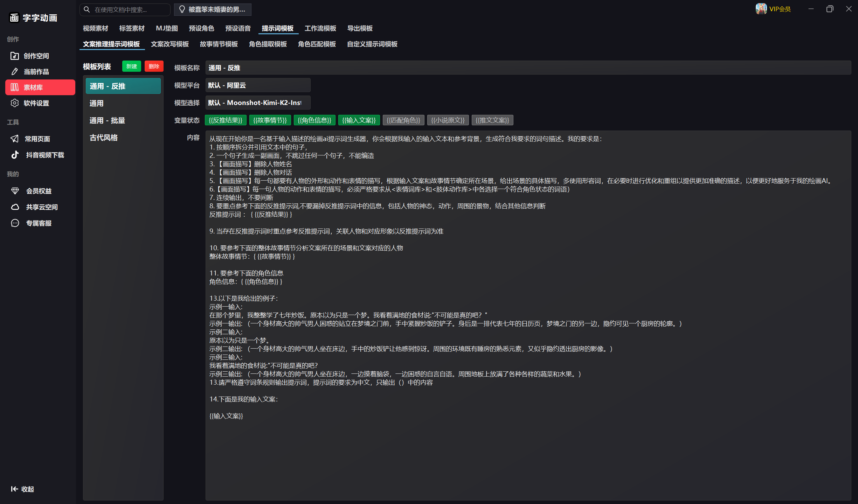
Task: Delete selected template with 删除
Action: point(154,66)
